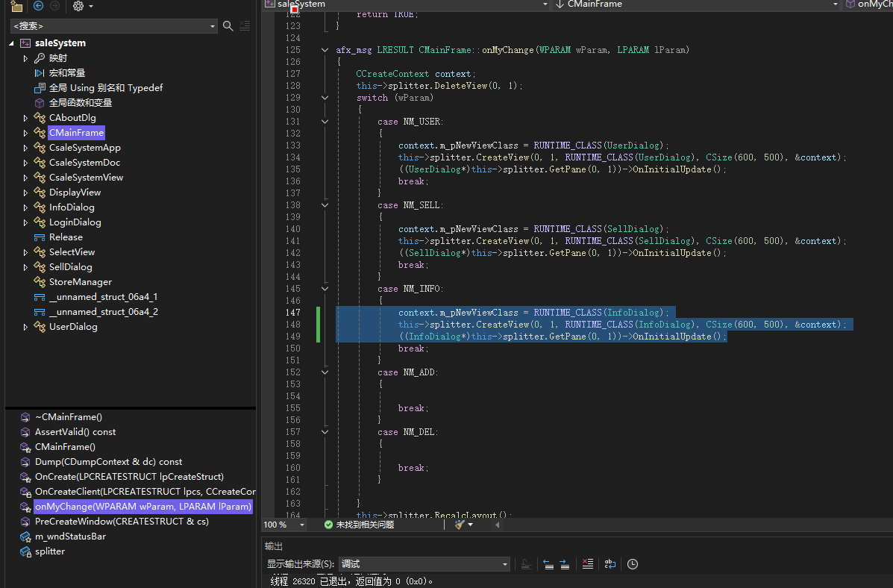Expand the UserDialog class node

click(25, 327)
